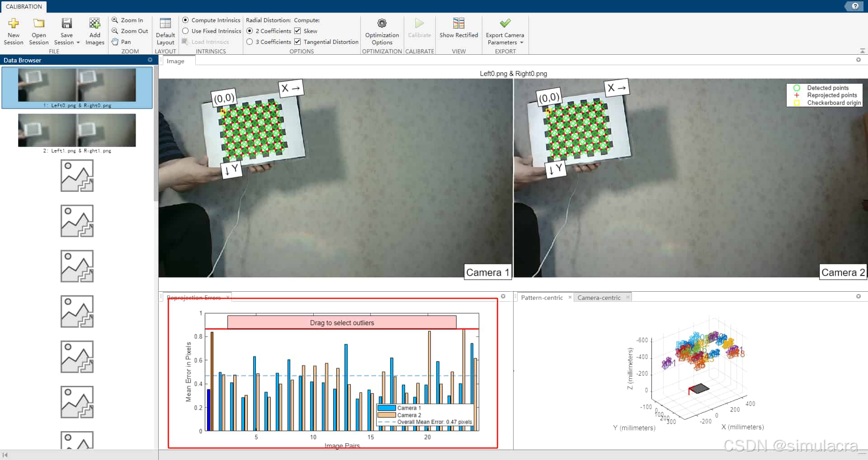The width and height of the screenshot is (868, 460).
Task: Switch to the Camera-centric tab
Action: pyautogui.click(x=599, y=298)
